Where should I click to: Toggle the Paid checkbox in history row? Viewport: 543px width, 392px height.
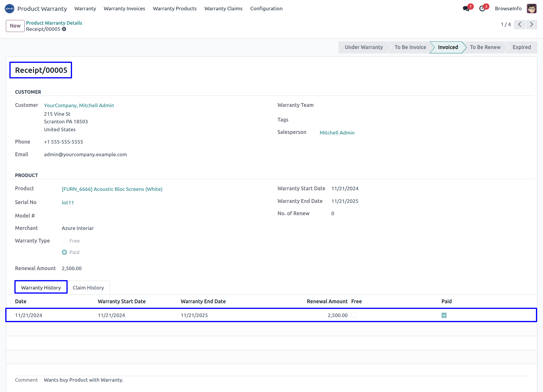pyautogui.click(x=444, y=315)
